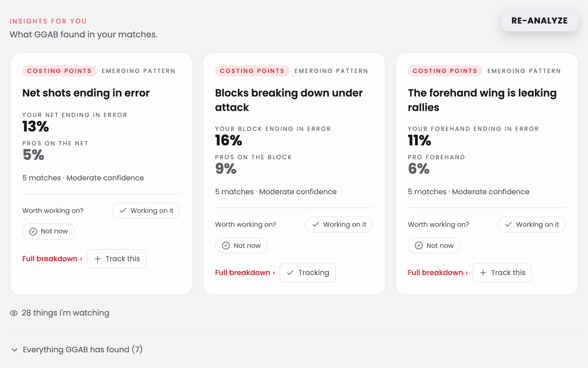Click Costing Points tag on net shots card
The height and width of the screenshot is (368, 588).
tap(59, 71)
